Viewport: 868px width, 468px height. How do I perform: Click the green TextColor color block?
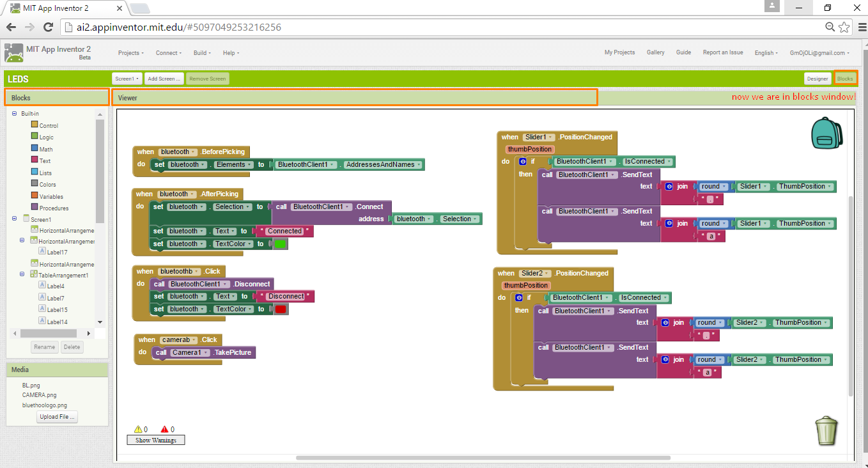click(280, 244)
